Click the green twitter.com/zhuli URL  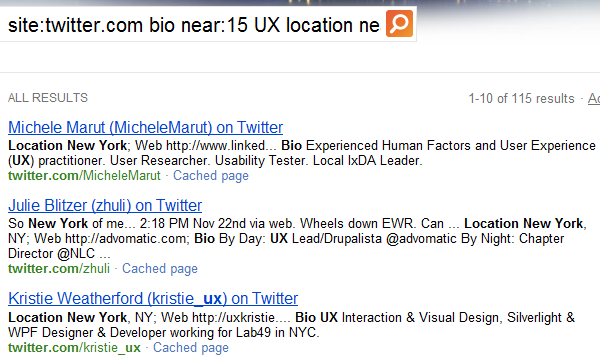click(59, 269)
